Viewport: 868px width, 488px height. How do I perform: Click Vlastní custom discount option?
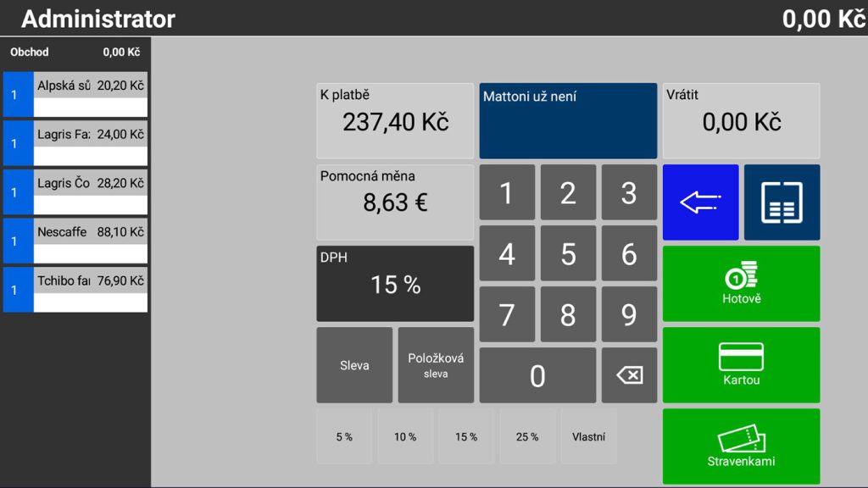588,436
